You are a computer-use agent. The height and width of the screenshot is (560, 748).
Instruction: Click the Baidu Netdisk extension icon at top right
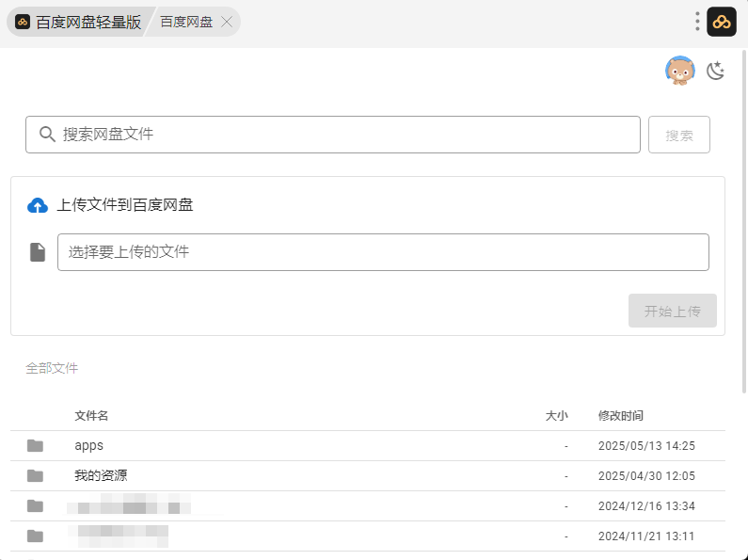722,22
